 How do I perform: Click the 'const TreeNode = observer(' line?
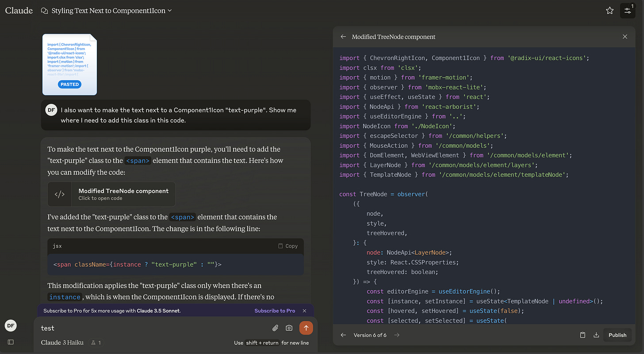[x=383, y=194]
